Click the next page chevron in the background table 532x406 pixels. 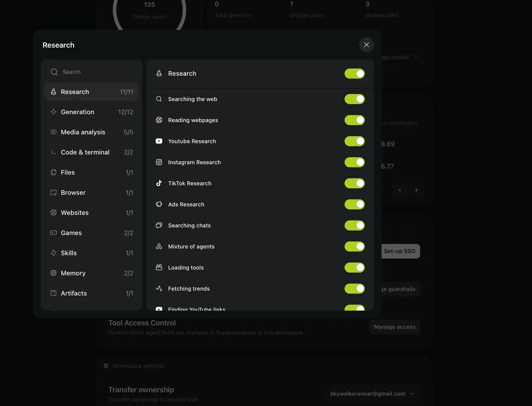coord(416,190)
